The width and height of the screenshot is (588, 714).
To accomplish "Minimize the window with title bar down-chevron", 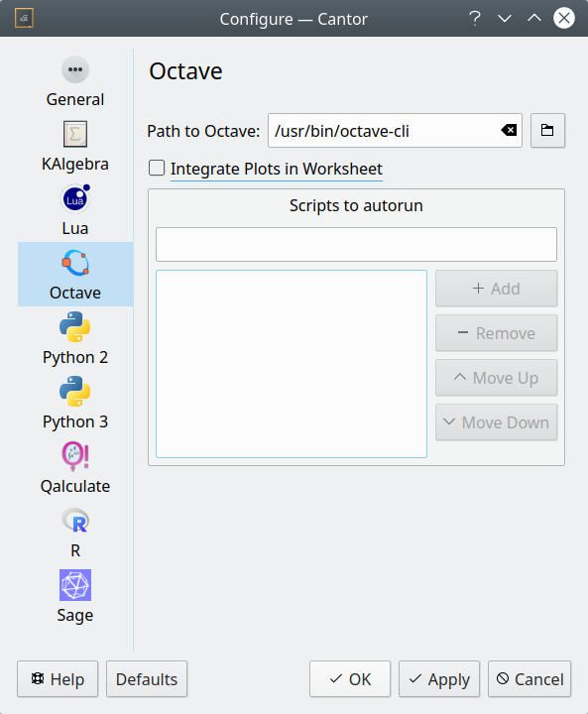I will coord(505,18).
